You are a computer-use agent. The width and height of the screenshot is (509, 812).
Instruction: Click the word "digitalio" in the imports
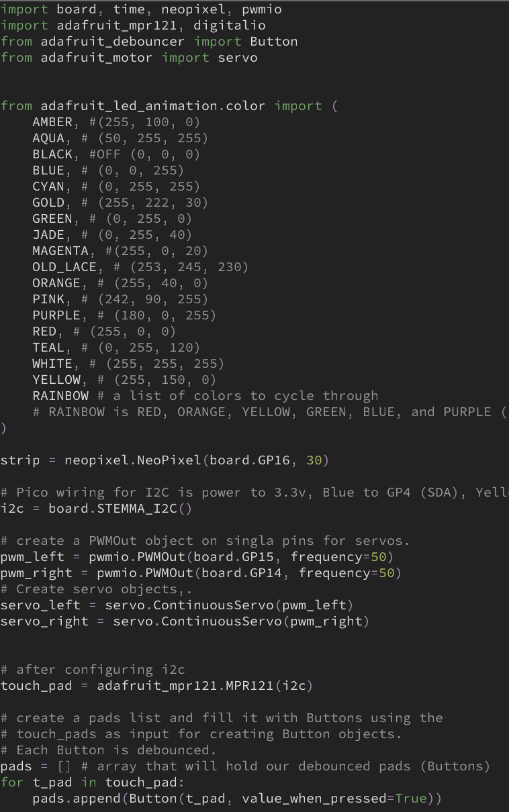click(x=230, y=26)
